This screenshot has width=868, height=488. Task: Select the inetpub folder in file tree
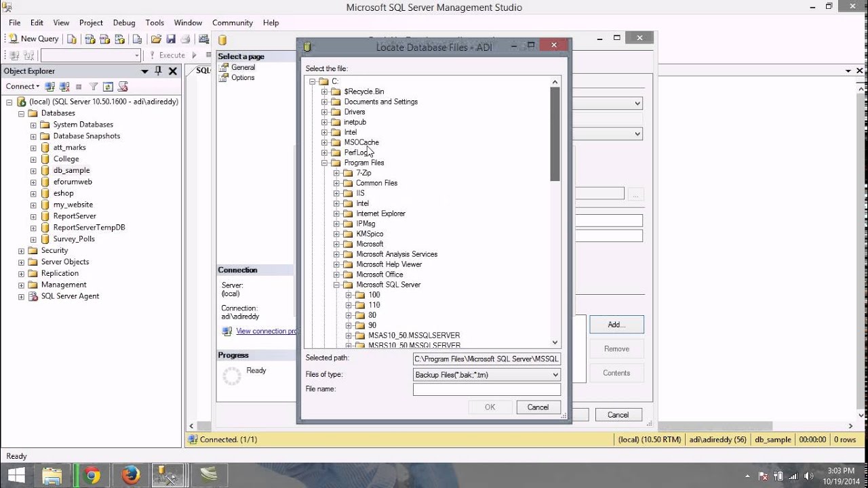coord(355,122)
